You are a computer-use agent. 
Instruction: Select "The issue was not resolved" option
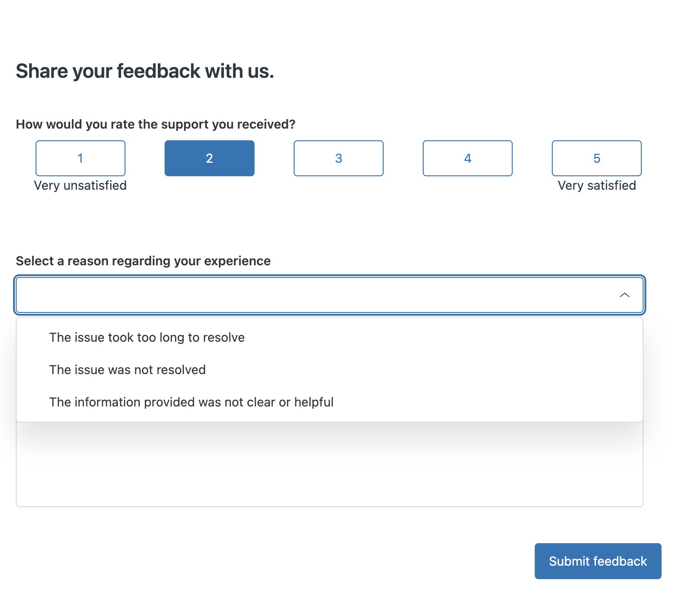[127, 370]
